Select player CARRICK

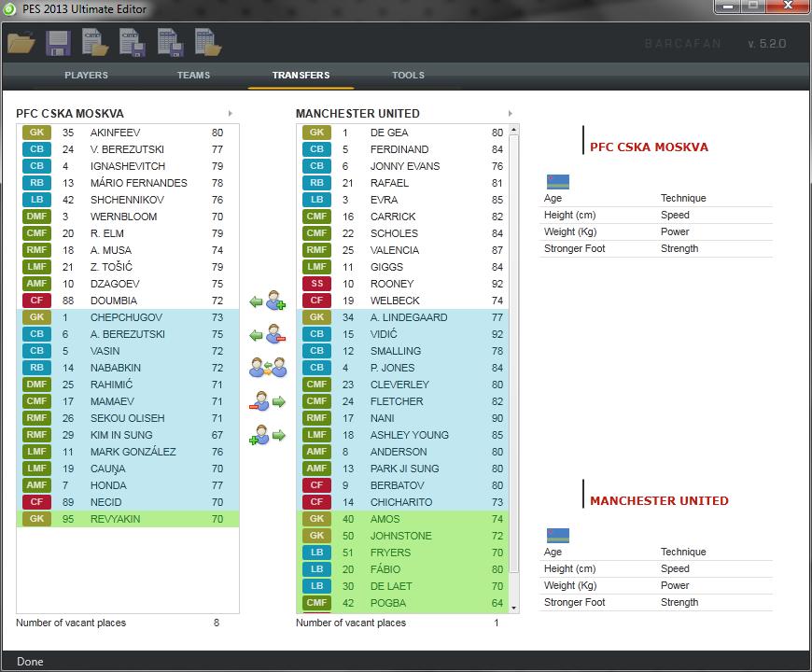point(403,217)
